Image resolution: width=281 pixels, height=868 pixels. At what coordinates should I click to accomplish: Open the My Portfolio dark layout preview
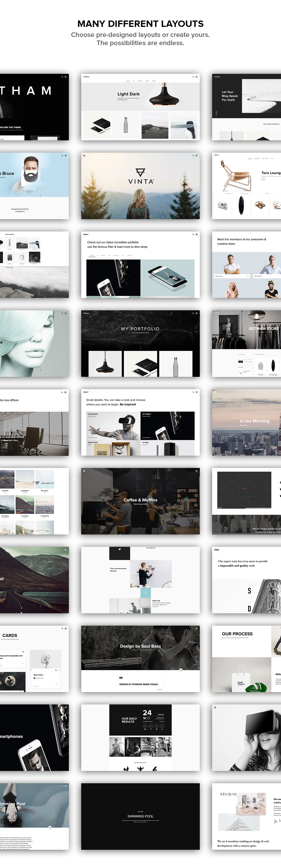[140, 343]
